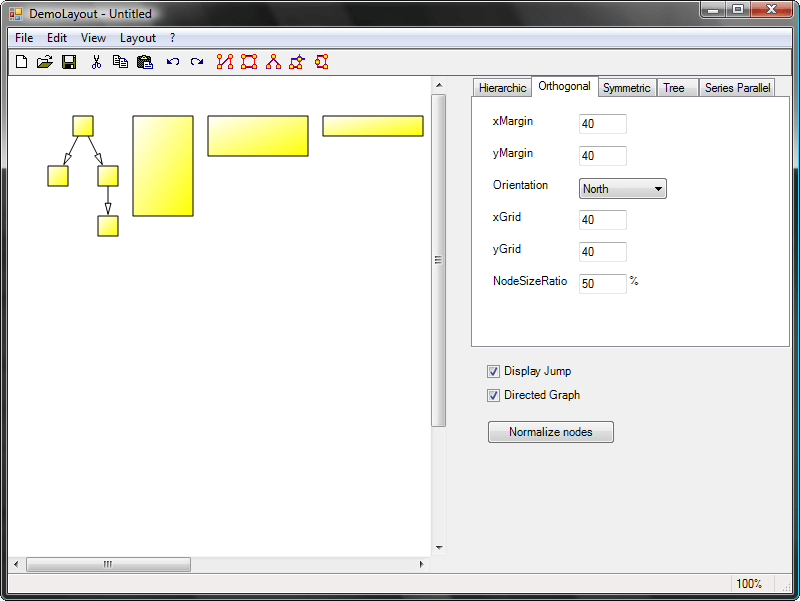This screenshot has width=800, height=601.
Task: Undo the last action using the toolbar
Action: (x=173, y=62)
